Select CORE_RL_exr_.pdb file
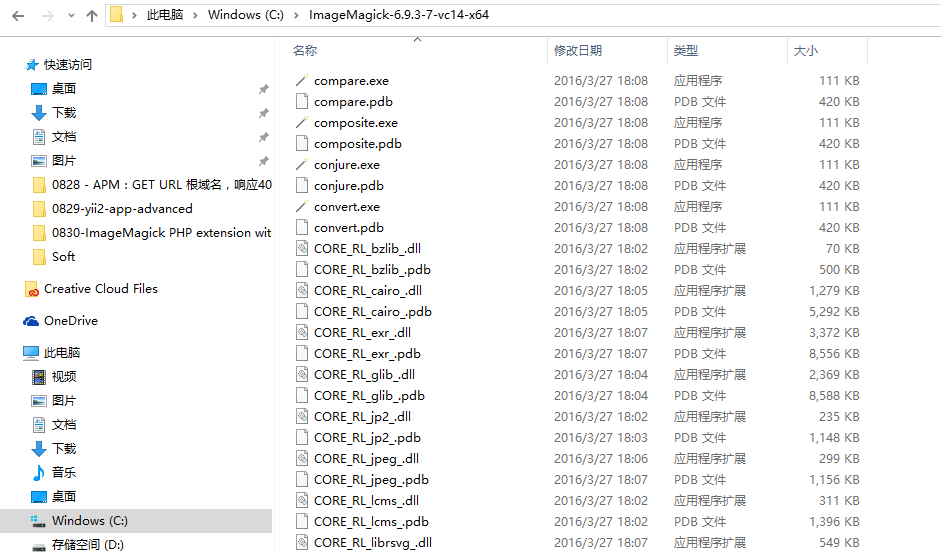This screenshot has width=941, height=555. click(x=367, y=354)
